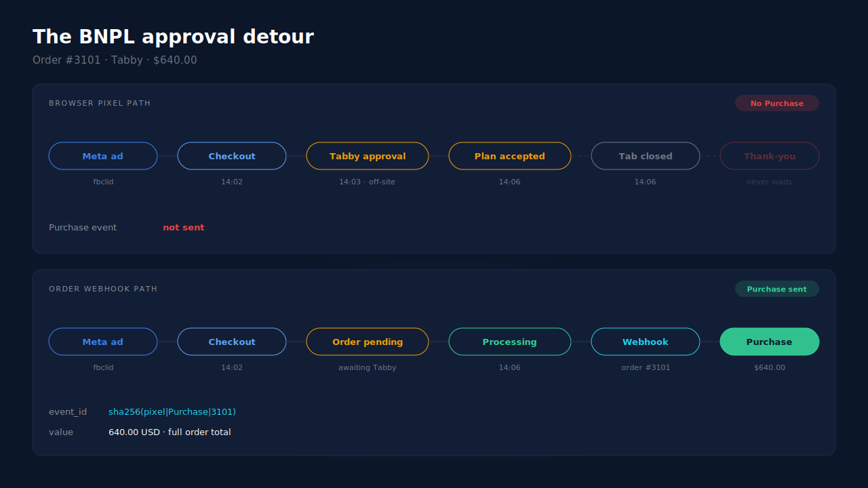Image resolution: width=868 pixels, height=488 pixels.
Task: Click the 'never loads' caption
Action: [x=770, y=182]
